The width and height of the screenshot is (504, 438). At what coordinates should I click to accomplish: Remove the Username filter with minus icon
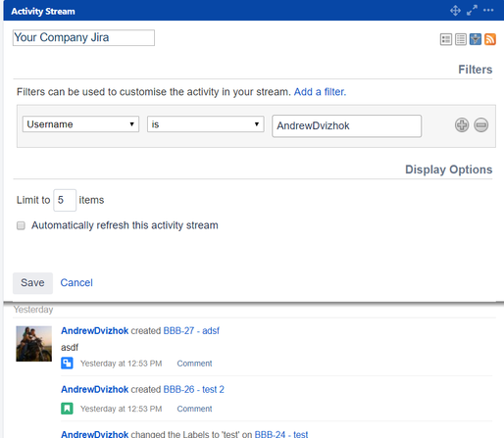(x=481, y=124)
